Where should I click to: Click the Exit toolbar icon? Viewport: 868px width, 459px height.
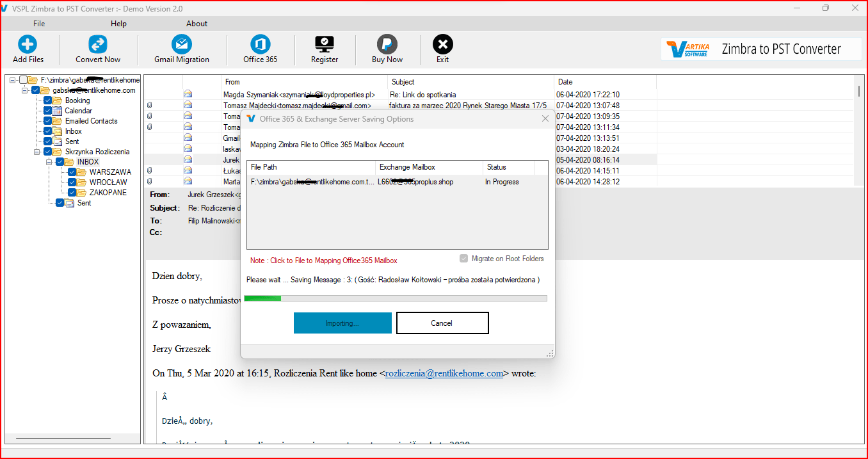pyautogui.click(x=443, y=44)
